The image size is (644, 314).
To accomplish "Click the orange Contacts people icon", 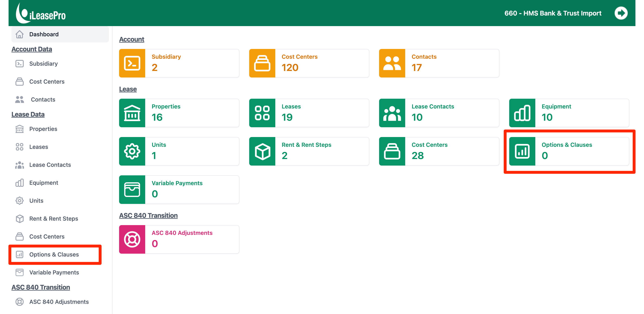I will (392, 63).
